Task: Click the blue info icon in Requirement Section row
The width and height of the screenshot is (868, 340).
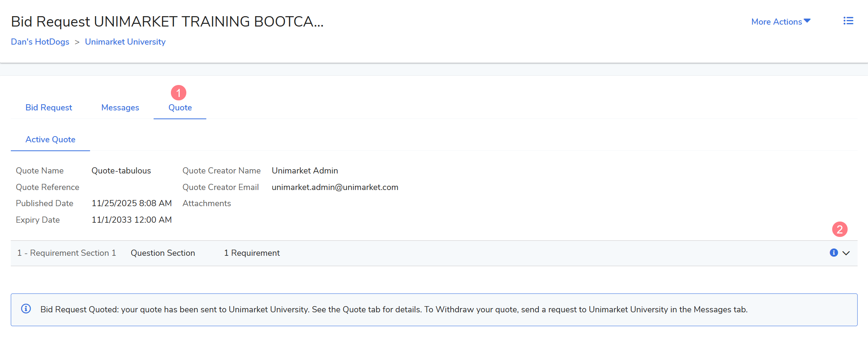Action: coord(834,253)
